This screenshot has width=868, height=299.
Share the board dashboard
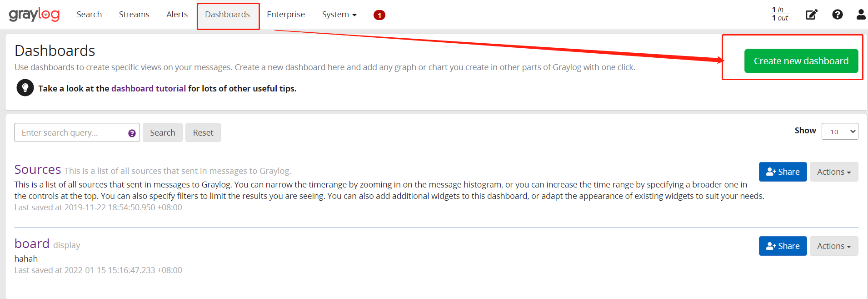tap(783, 246)
